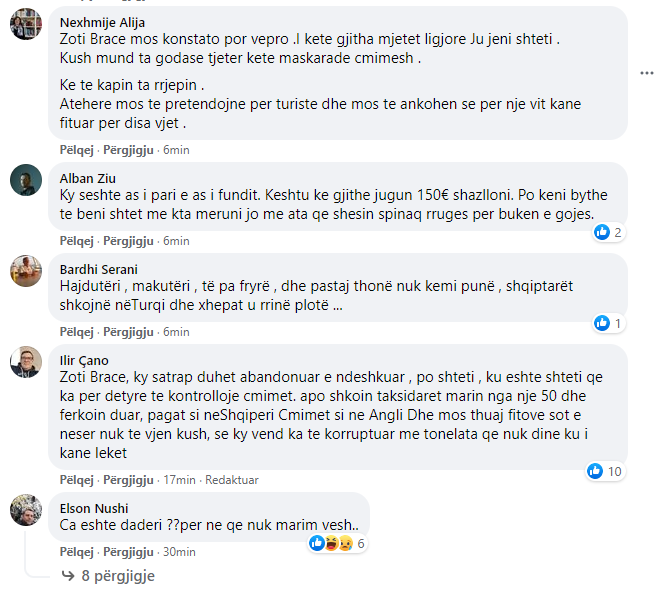
Task: Toggle Pëlqej on Alban Ziu's comment
Action: (75, 240)
